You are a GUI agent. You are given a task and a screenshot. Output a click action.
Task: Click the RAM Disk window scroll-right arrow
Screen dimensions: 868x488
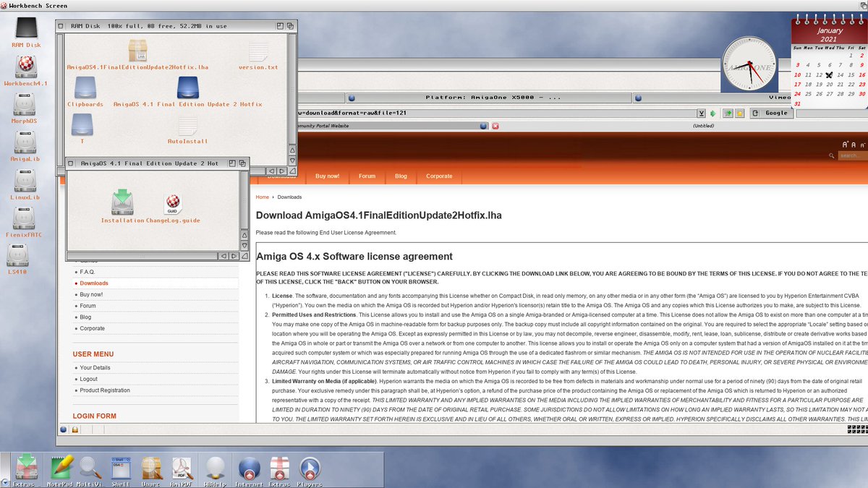tap(282, 170)
